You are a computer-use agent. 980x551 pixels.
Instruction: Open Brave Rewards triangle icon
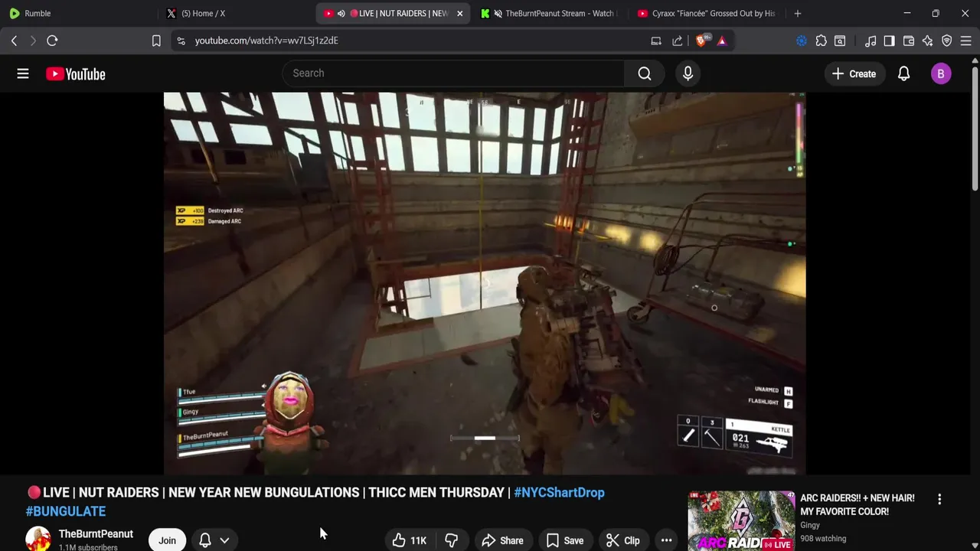point(722,41)
